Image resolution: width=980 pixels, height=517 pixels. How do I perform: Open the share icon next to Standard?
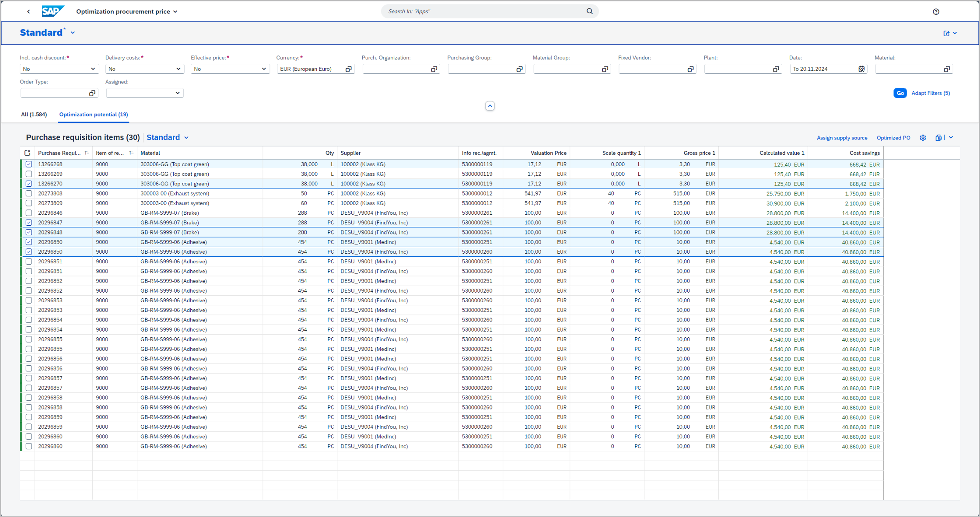[946, 33]
